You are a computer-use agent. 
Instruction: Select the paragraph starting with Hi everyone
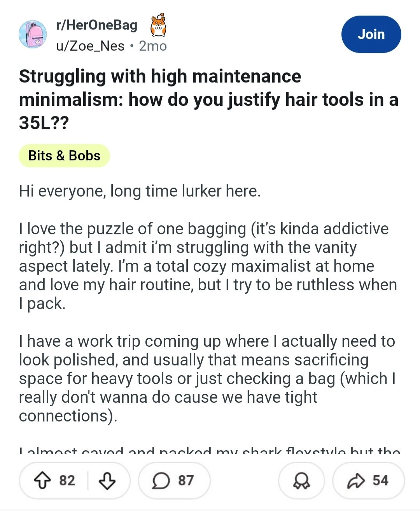(140, 191)
